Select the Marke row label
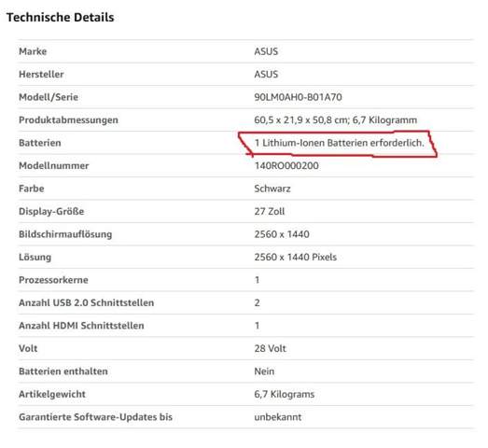 pos(33,51)
